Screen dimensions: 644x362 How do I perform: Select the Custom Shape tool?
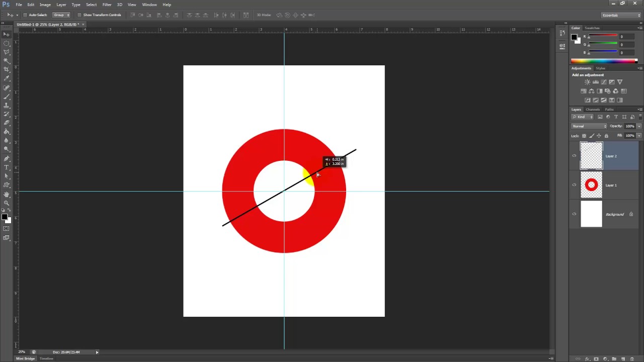(6, 185)
